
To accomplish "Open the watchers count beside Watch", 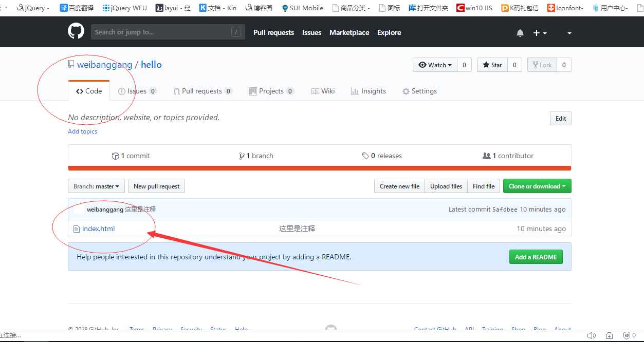I will click(x=464, y=65).
